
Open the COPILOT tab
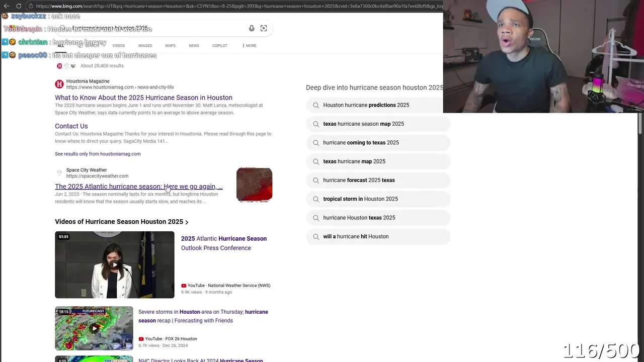coord(219,46)
